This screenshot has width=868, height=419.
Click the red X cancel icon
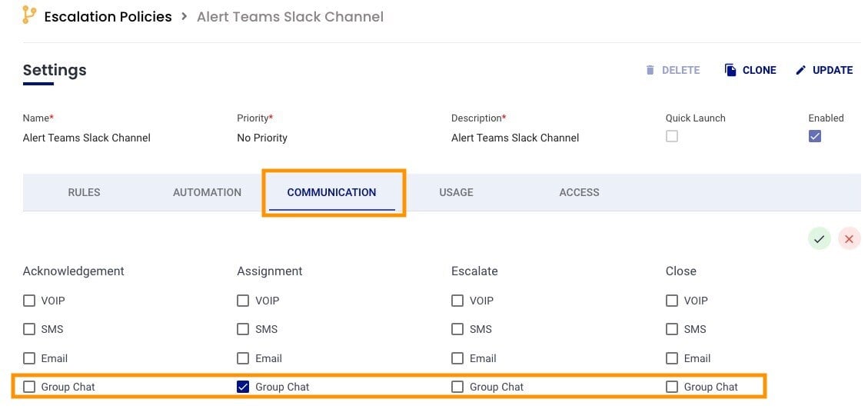click(849, 239)
